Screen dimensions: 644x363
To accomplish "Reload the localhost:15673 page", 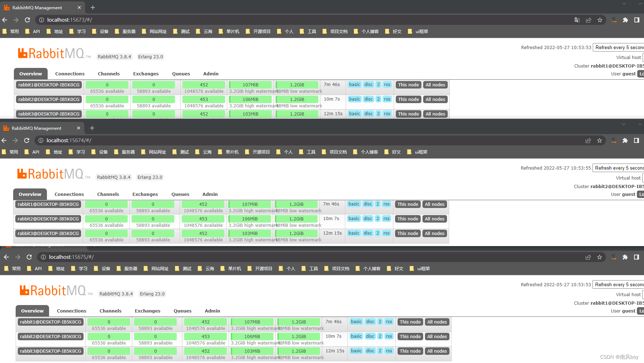I will tap(27, 20).
